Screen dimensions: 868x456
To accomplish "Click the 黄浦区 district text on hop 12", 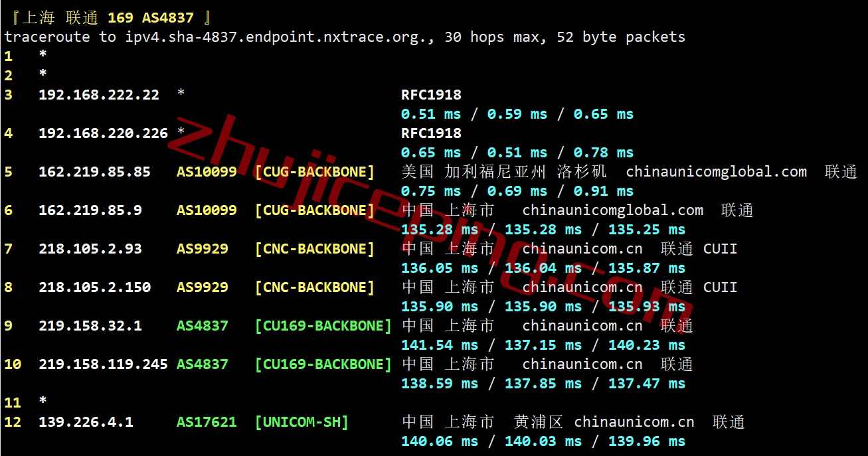I will [x=539, y=422].
